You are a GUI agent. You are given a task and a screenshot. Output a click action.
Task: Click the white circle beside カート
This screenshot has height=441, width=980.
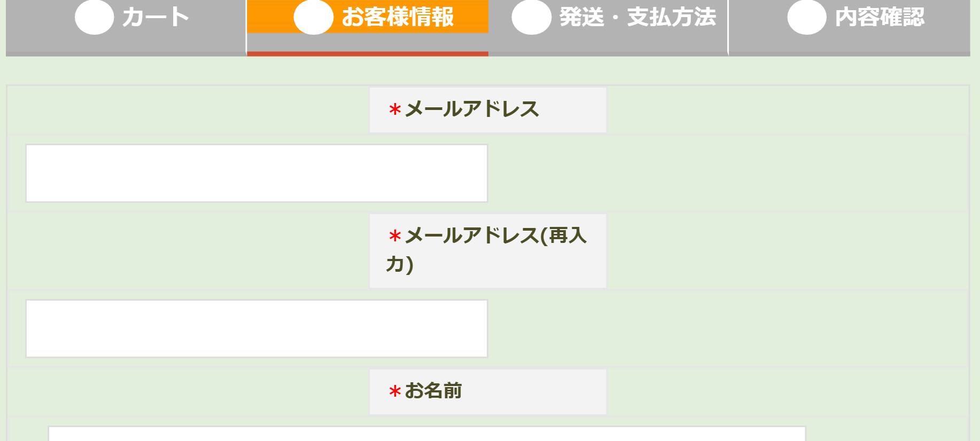pos(94,17)
